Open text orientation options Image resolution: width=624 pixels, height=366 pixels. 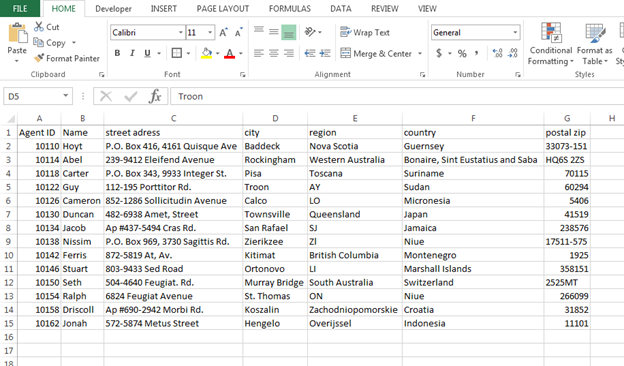click(x=313, y=32)
